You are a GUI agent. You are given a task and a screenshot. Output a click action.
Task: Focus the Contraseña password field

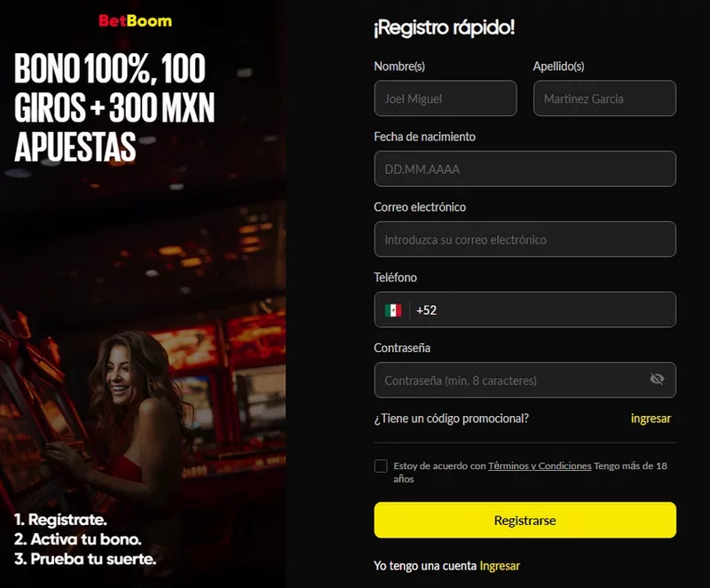click(512, 380)
